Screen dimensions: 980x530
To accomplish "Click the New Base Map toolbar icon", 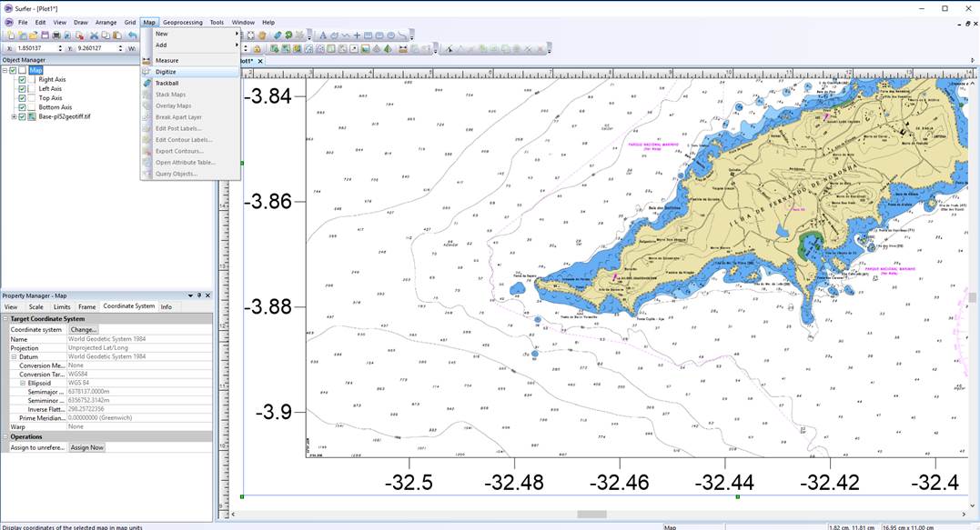I will click(x=274, y=49).
